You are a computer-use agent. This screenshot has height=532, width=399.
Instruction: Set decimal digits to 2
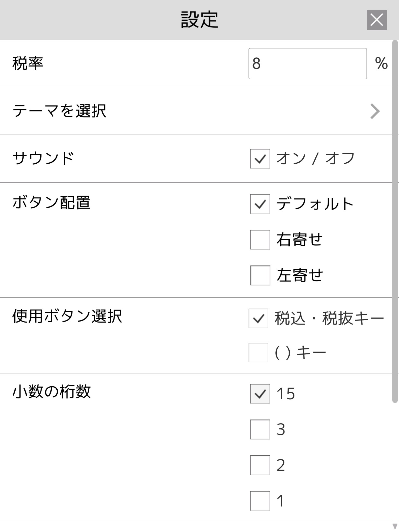click(x=260, y=465)
